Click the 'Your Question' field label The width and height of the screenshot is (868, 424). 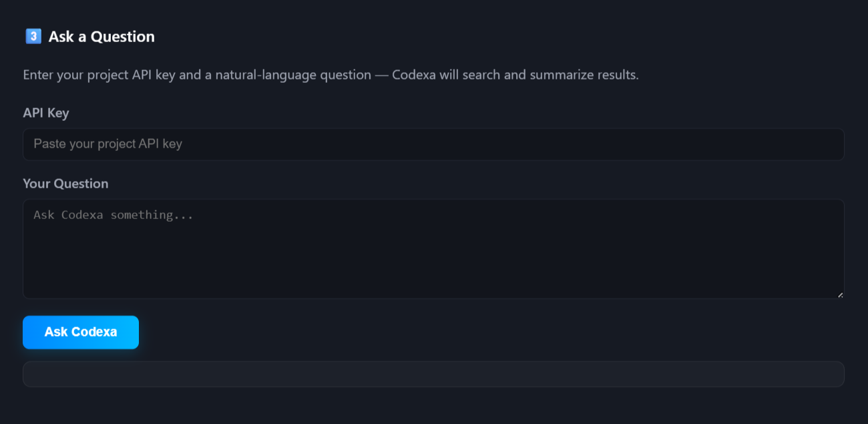click(65, 184)
